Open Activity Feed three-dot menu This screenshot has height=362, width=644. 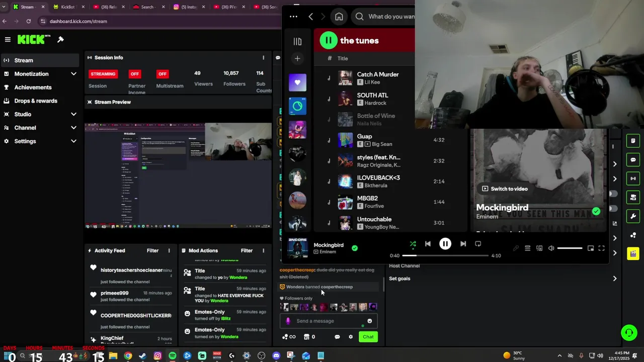pyautogui.click(x=169, y=250)
